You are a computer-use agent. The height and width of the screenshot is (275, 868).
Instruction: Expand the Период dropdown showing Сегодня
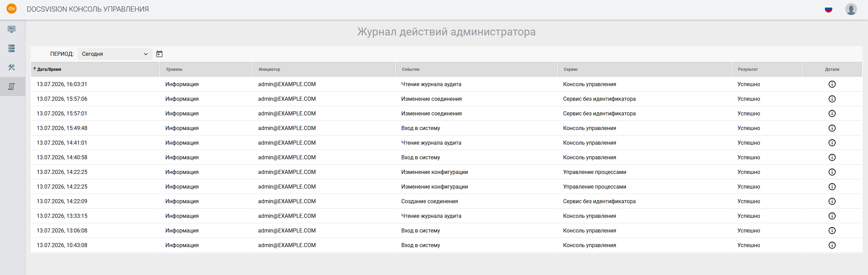(x=115, y=54)
